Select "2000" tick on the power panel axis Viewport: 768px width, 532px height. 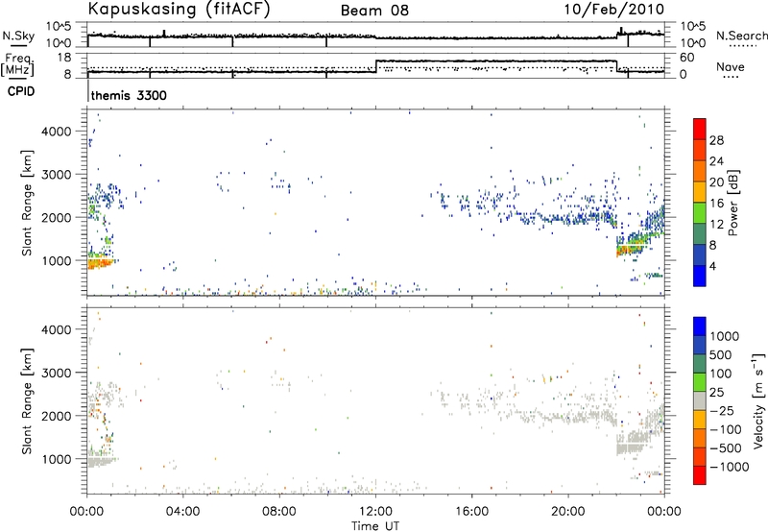tap(57, 217)
